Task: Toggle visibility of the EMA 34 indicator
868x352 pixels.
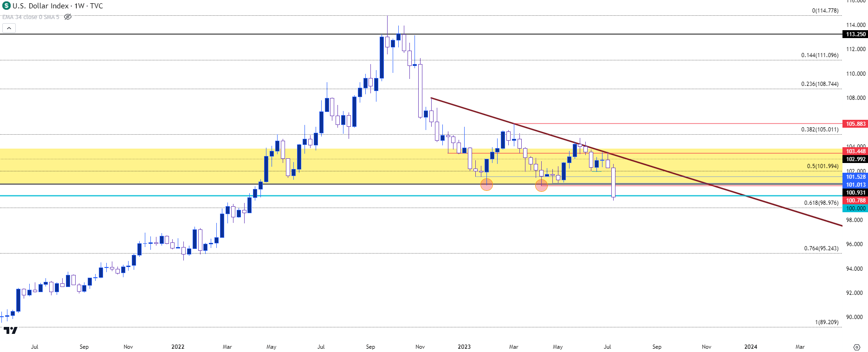Action: (68, 17)
